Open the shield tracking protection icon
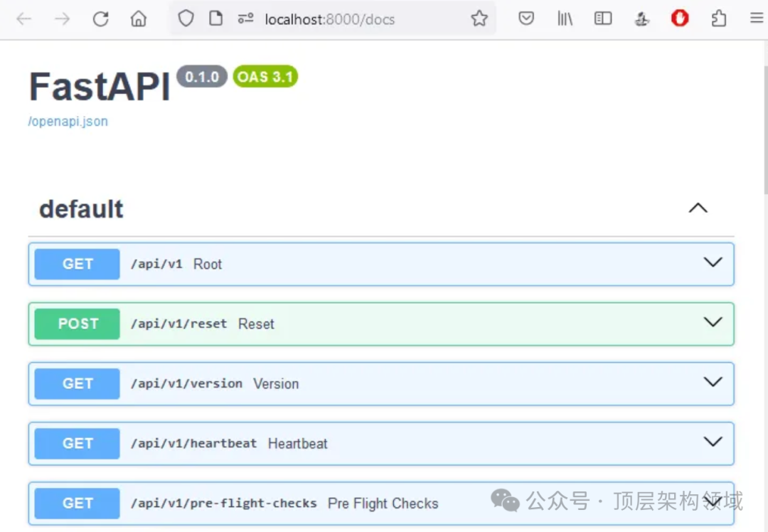The height and width of the screenshot is (532, 768). 186,18
